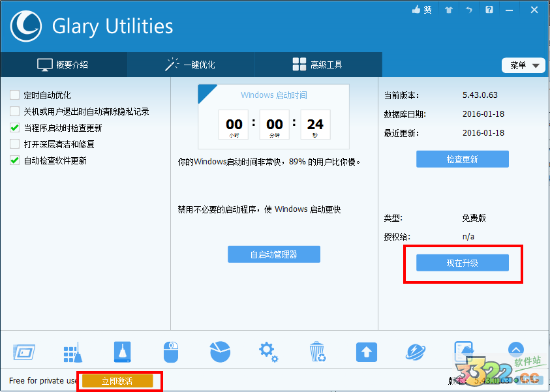550x392 pixels.
Task: Click the 免费版 license type value
Action: point(474,218)
